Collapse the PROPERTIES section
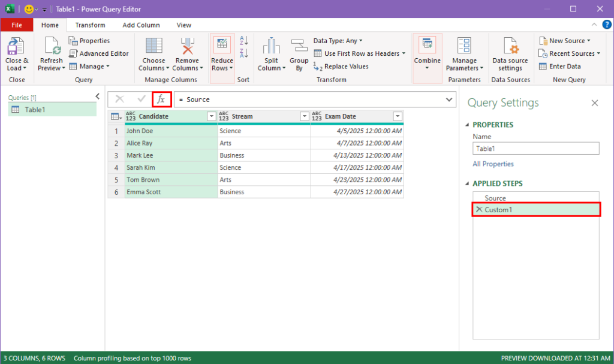This screenshot has width=614, height=364. (467, 125)
